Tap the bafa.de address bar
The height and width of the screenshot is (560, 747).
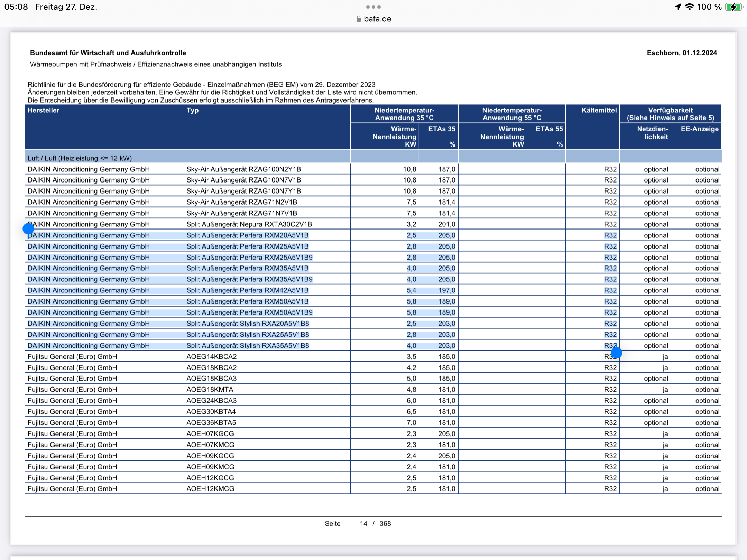tap(377, 19)
